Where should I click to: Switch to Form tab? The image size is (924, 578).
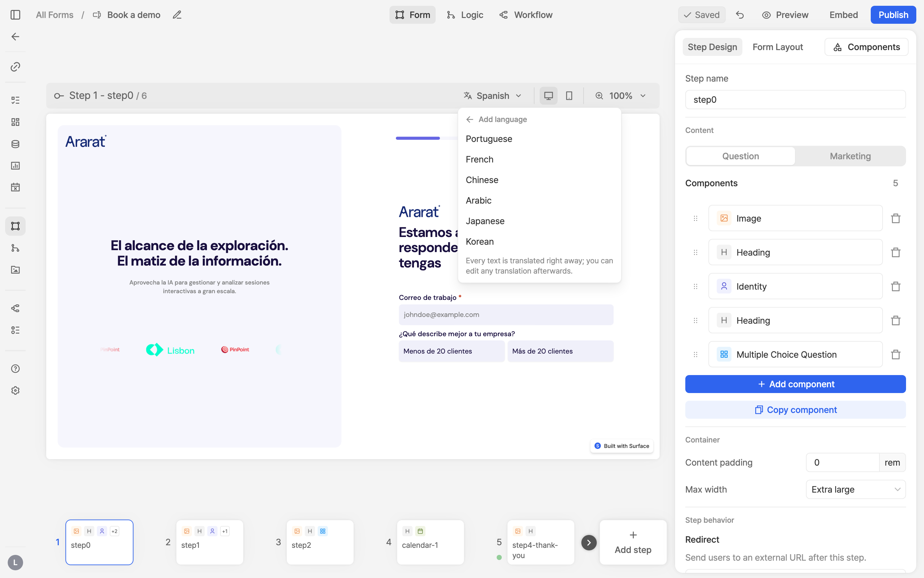412,15
